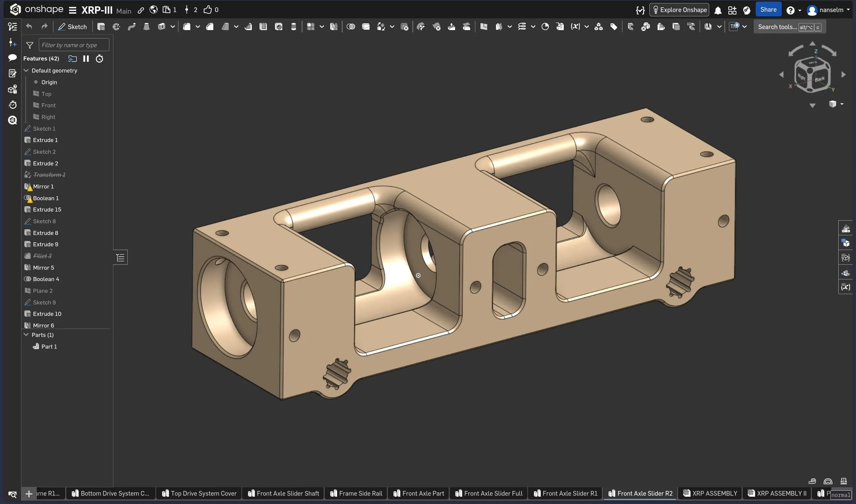856x504 pixels.
Task: Open the nanselm account menu
Action: (828, 10)
